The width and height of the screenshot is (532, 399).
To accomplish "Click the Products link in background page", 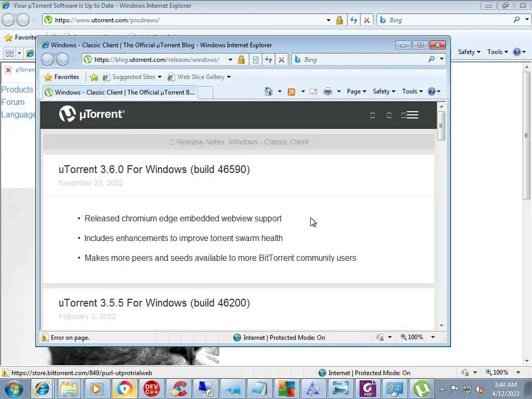I will pyautogui.click(x=17, y=89).
